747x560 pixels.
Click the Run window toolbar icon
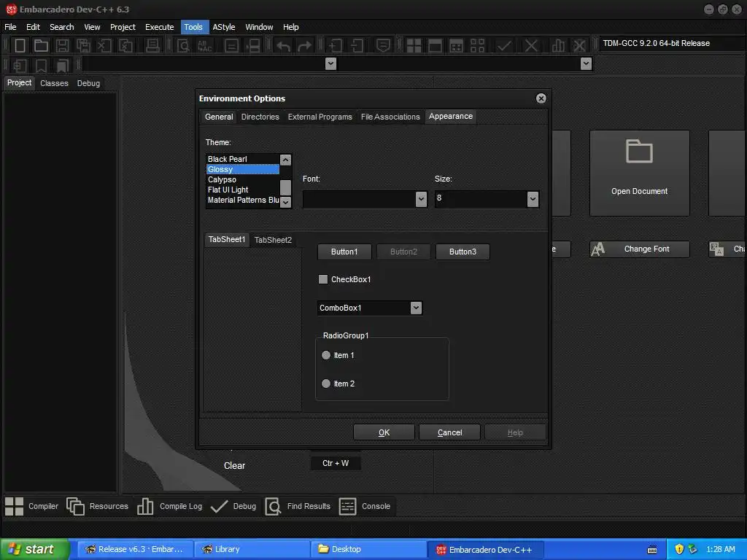point(435,46)
